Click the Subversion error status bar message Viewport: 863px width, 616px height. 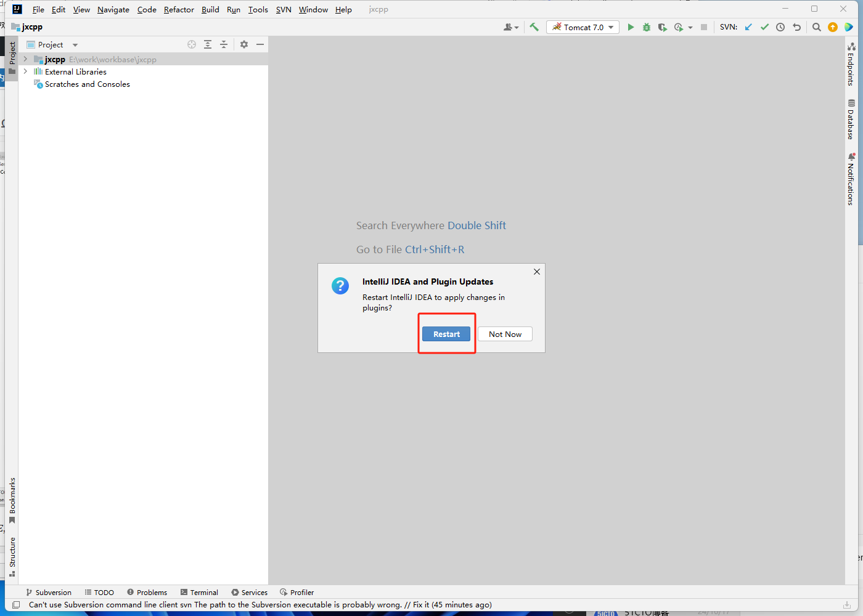coord(260,605)
